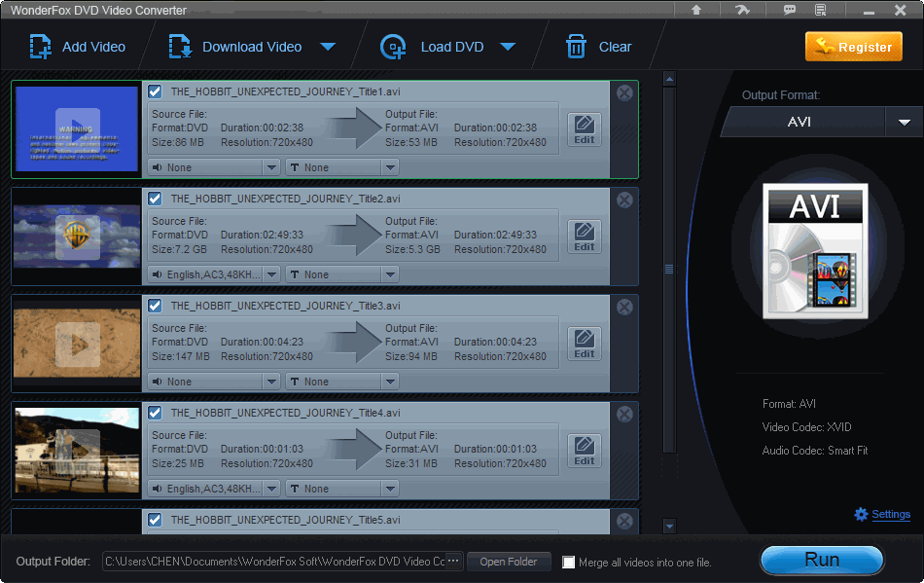This screenshot has height=583, width=924.
Task: Click the large AVI format icon
Action: pos(814,251)
